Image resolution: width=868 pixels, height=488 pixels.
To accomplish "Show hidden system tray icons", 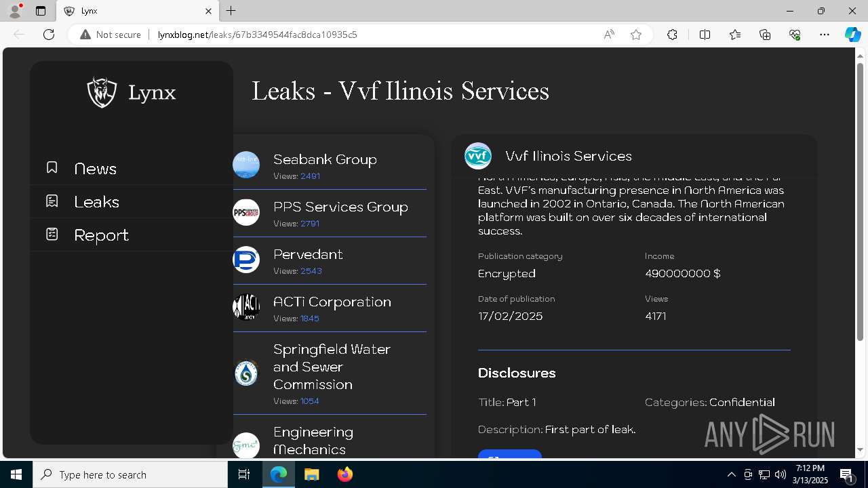I will click(x=731, y=474).
